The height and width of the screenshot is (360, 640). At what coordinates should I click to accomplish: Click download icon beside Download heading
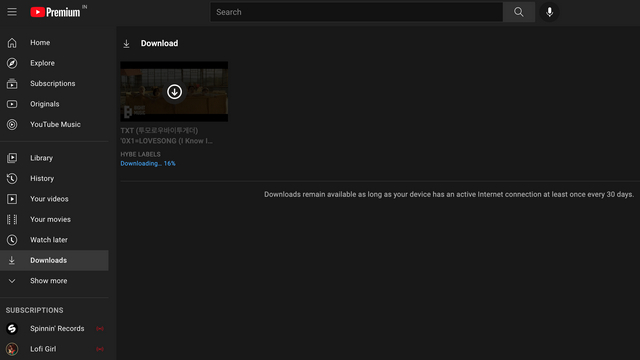(x=127, y=44)
